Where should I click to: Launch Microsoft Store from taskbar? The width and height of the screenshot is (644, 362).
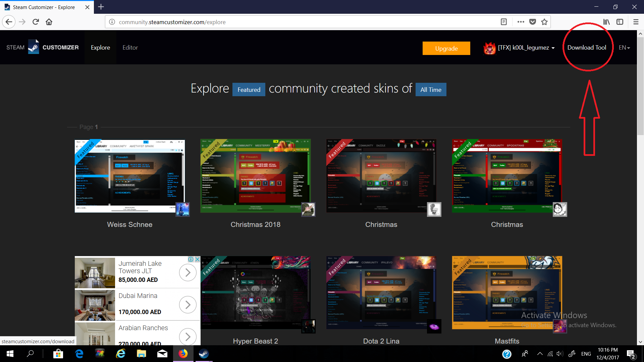pyautogui.click(x=58, y=354)
